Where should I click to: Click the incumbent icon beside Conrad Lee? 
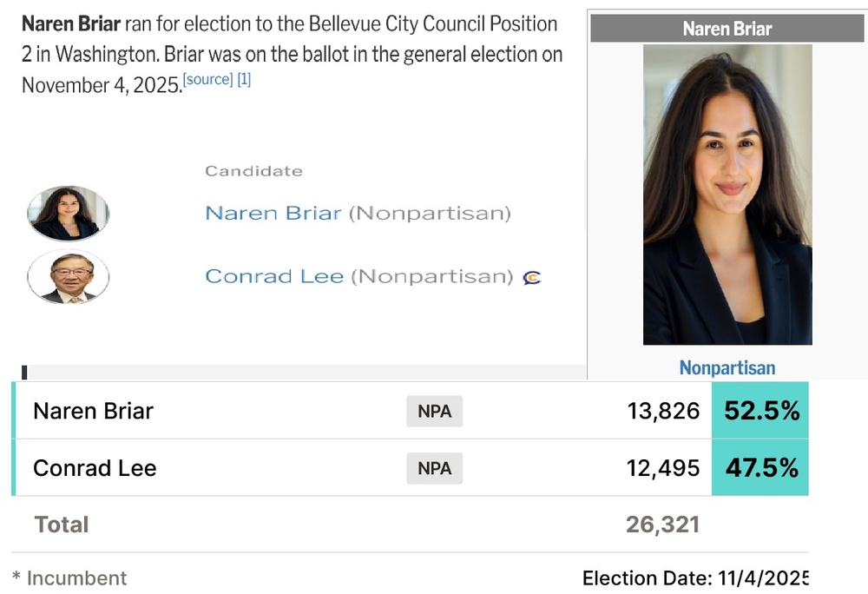532,277
